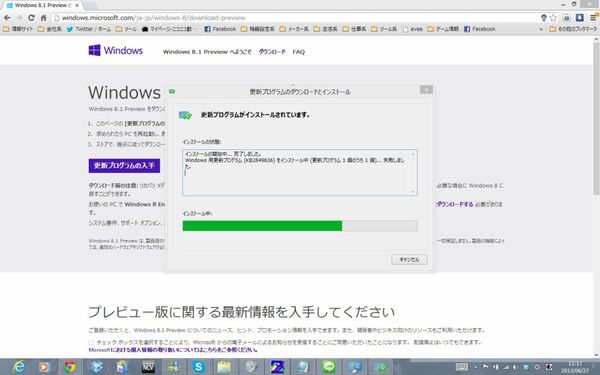600x375 pixels.
Task: Open the マイページ-ニコニコ動画 bookmark
Action: coord(167,29)
